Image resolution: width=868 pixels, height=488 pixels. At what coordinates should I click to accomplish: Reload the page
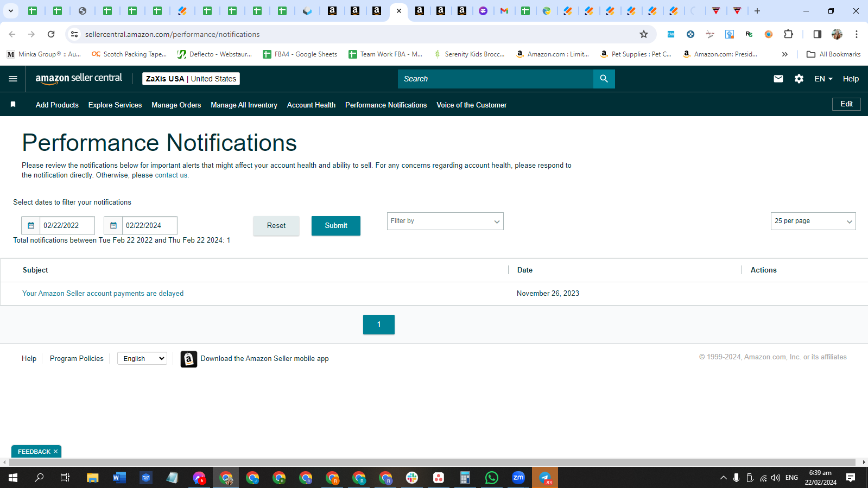[51, 34]
